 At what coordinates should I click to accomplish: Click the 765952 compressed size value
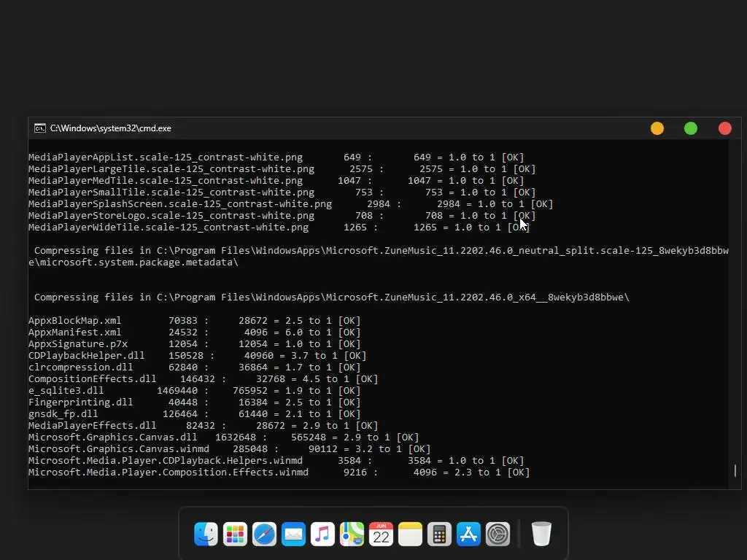[250, 391]
